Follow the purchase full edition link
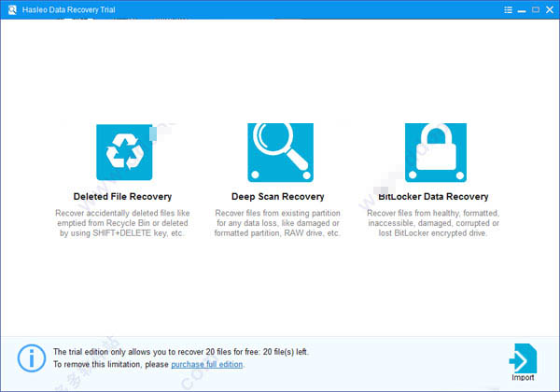 207,364
